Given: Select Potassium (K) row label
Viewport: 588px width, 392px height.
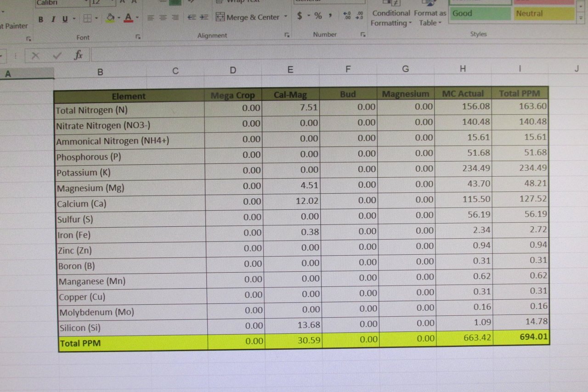Looking at the screenshot, I should 130,172.
